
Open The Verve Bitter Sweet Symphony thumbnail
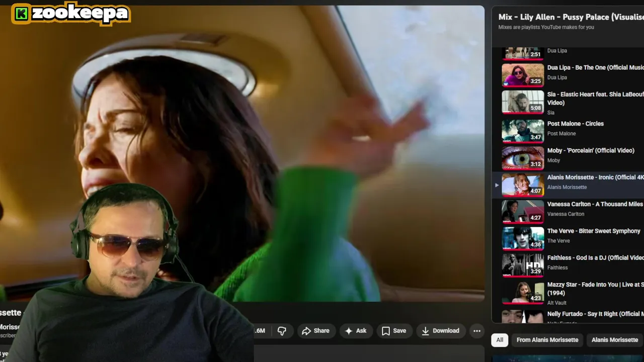(x=523, y=238)
